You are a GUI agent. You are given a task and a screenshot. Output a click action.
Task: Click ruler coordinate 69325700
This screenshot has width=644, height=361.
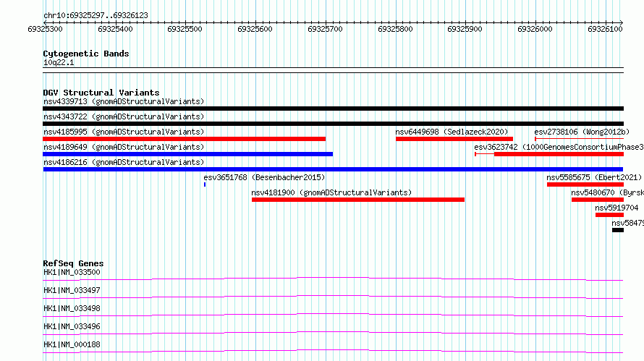(x=325, y=29)
